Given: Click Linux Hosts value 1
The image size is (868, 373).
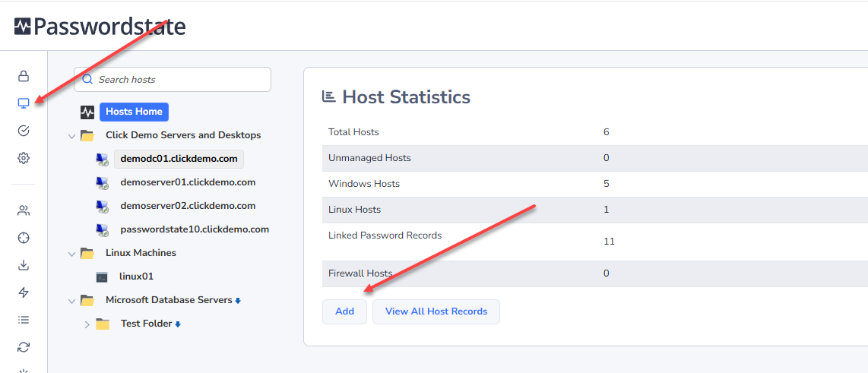Looking at the screenshot, I should (607, 210).
